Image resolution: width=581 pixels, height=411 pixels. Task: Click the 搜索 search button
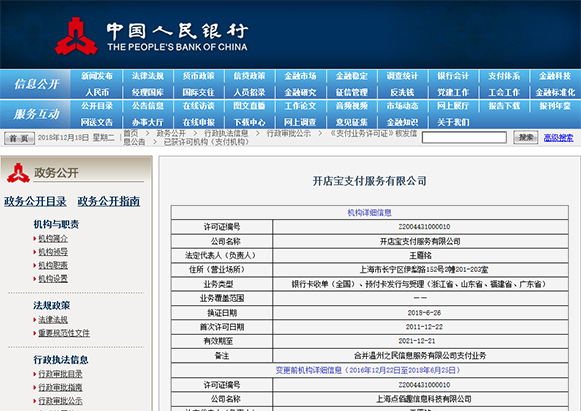click(x=526, y=137)
